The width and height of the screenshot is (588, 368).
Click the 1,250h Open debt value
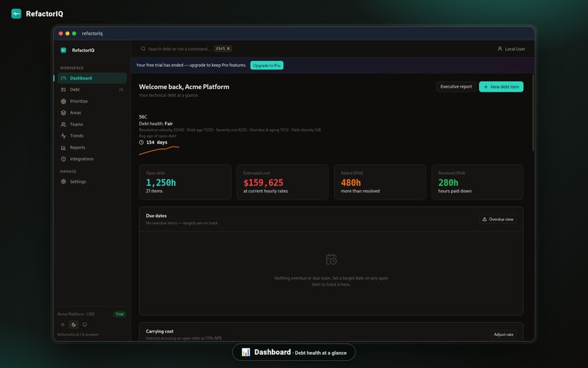pyautogui.click(x=161, y=183)
